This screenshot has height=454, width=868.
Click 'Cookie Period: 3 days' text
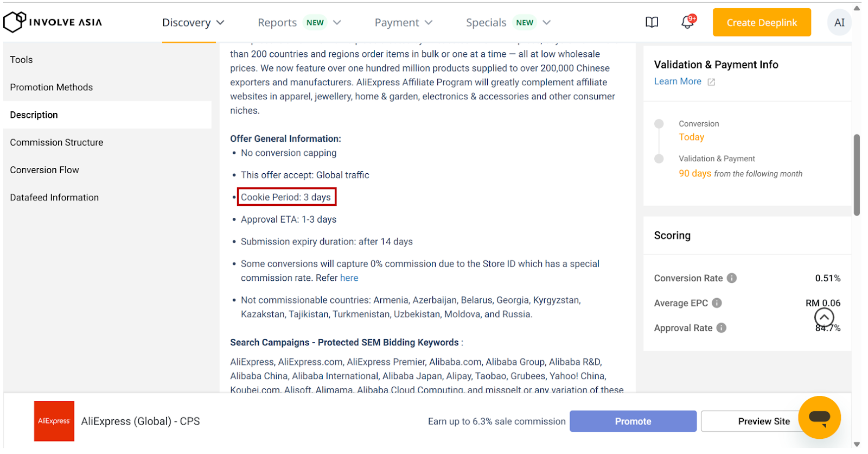(286, 197)
